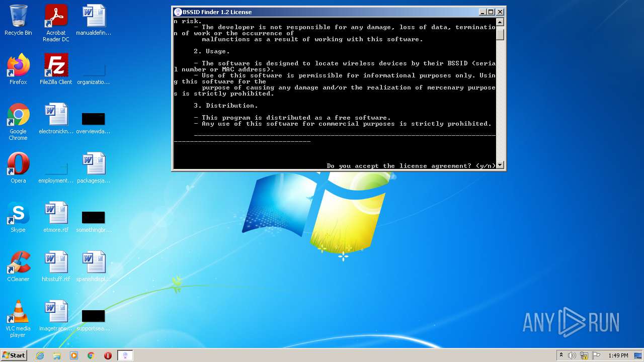Viewport: 644px width, 362px height.
Task: Open the volume speaker tray icon
Action: [572, 355]
